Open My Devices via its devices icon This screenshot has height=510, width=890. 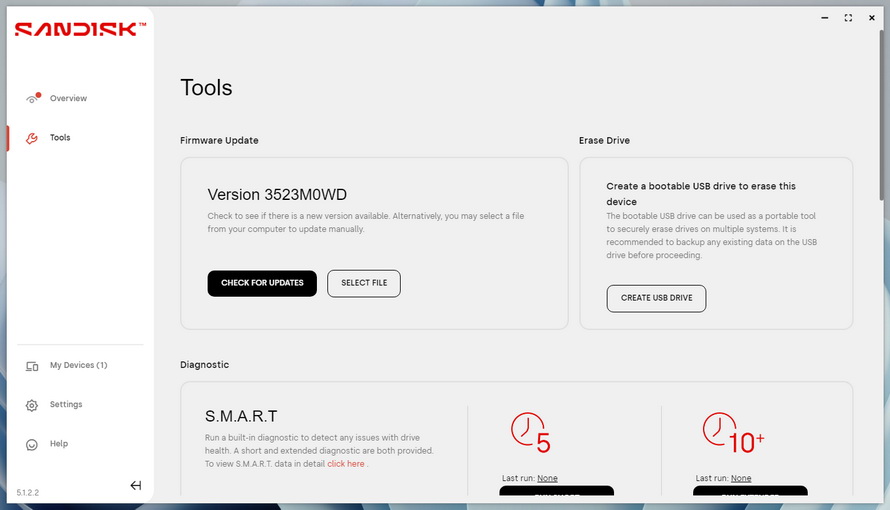pyautogui.click(x=32, y=366)
